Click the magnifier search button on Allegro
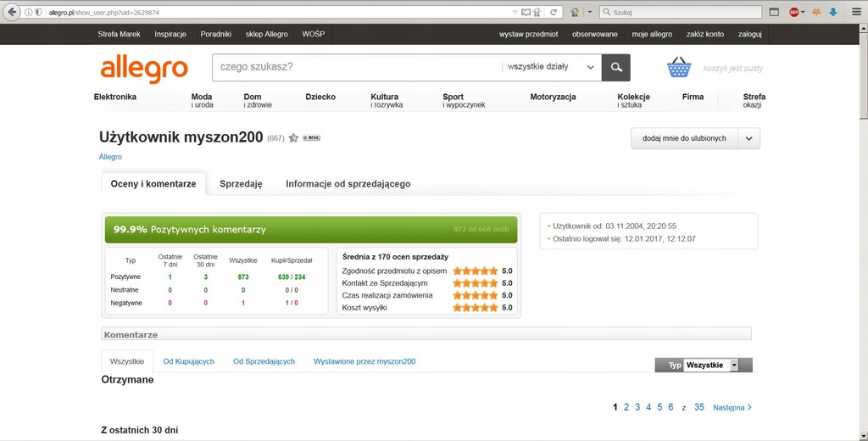This screenshot has height=441, width=868. (616, 68)
